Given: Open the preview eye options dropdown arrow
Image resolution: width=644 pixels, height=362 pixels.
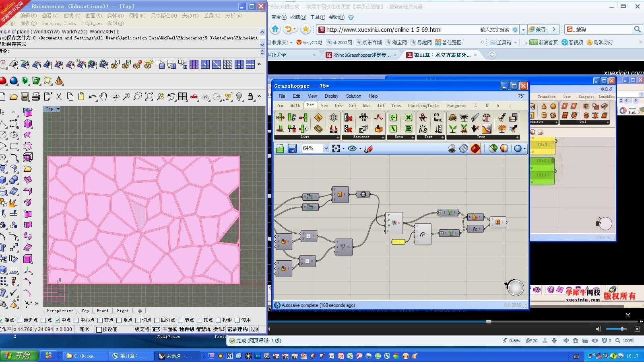Looking at the screenshot, I should coord(360,149).
